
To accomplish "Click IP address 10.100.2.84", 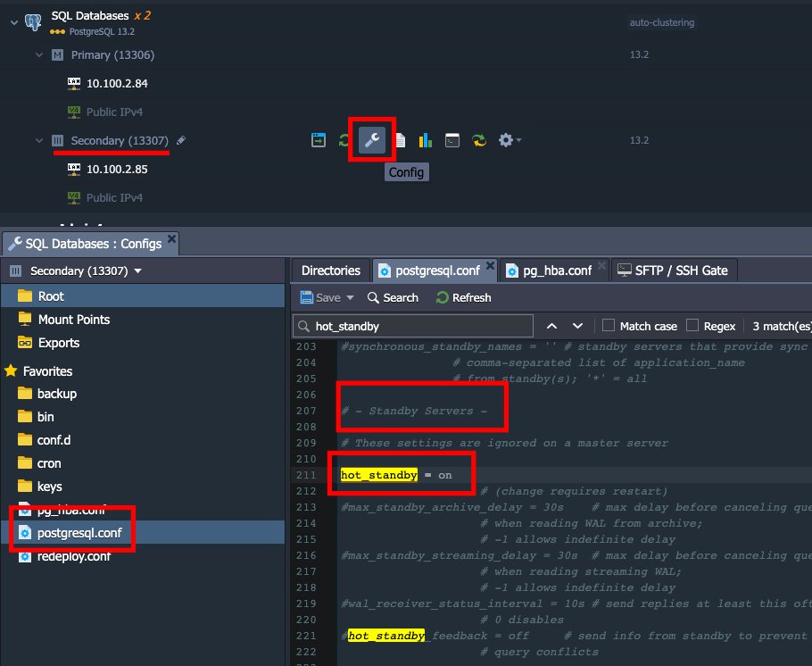I will [x=117, y=83].
